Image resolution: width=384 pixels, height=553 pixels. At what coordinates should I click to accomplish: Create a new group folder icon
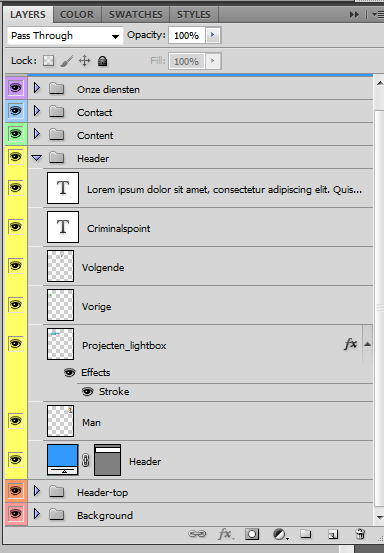click(306, 534)
